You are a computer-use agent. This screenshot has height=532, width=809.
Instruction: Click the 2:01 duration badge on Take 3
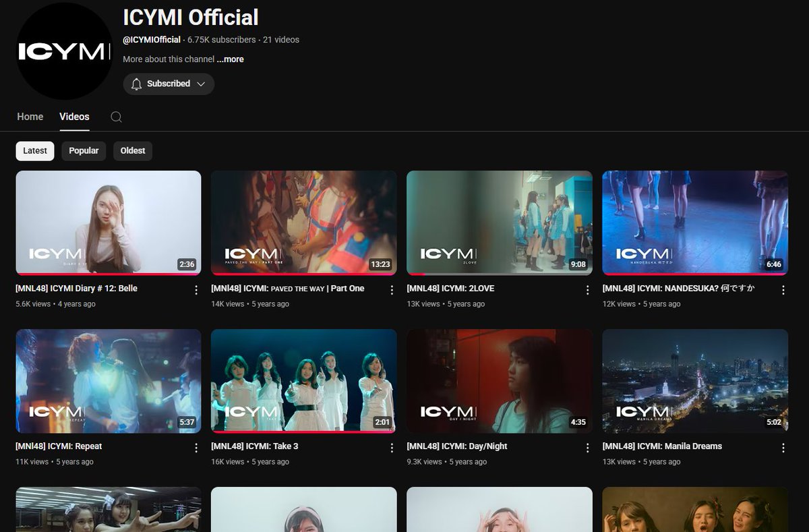click(x=382, y=422)
